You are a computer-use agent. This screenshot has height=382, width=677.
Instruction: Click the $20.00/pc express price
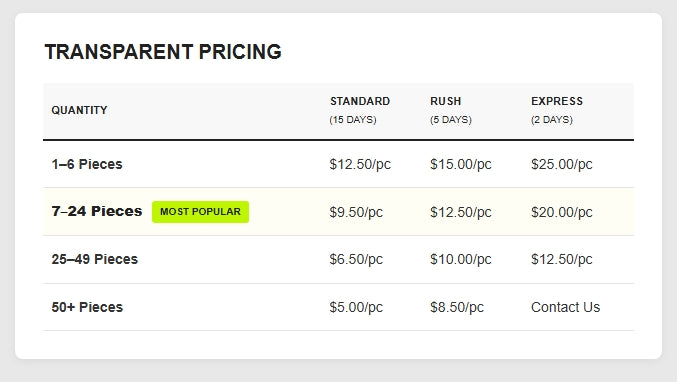tap(562, 212)
